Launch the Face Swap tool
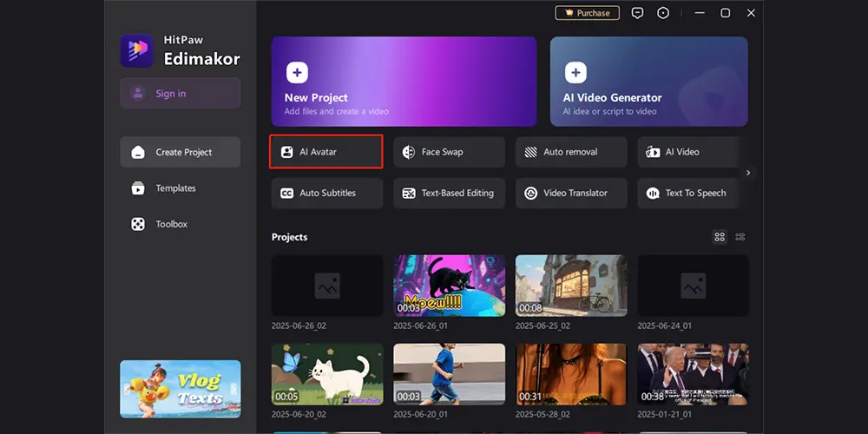 tap(448, 152)
